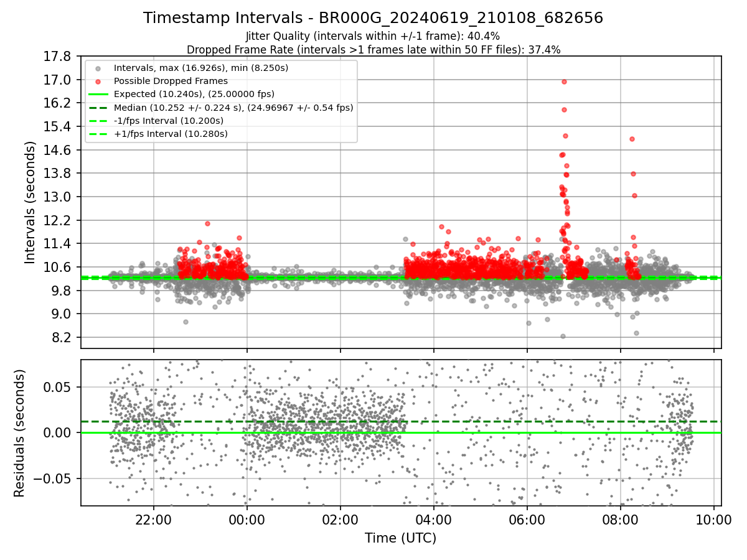
Task: Click legend entry 'Expected (10.240s), (25.00000 fps)'
Action: coord(194,94)
